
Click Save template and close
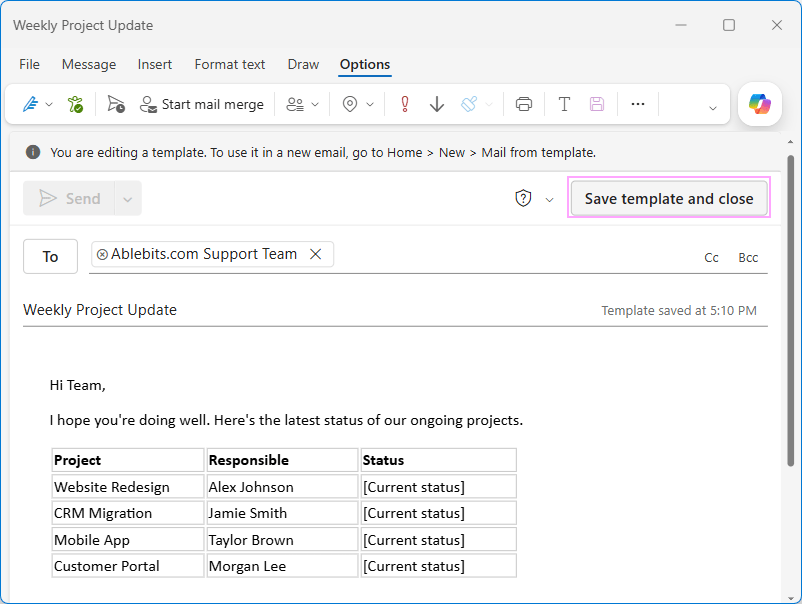pyautogui.click(x=669, y=198)
